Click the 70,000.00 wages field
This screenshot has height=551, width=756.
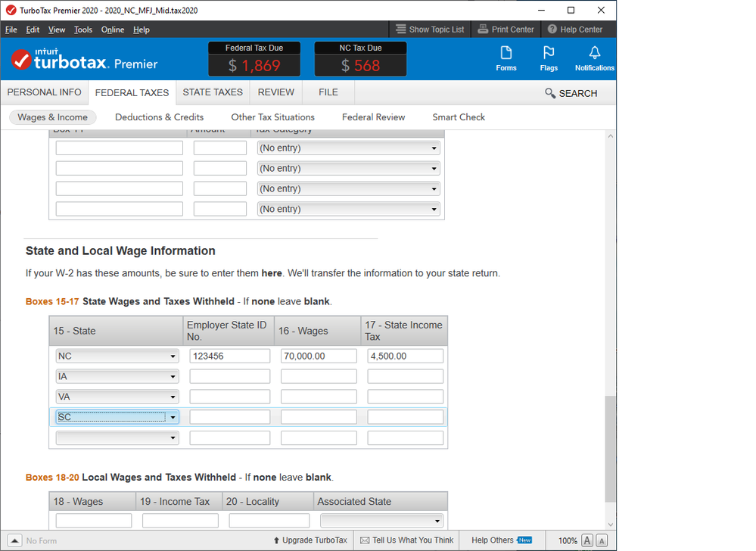(319, 356)
